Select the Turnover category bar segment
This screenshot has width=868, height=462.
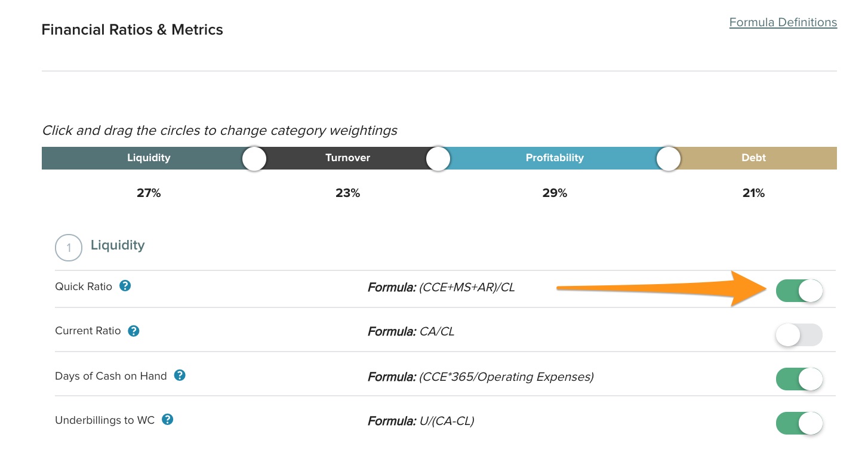(x=347, y=158)
